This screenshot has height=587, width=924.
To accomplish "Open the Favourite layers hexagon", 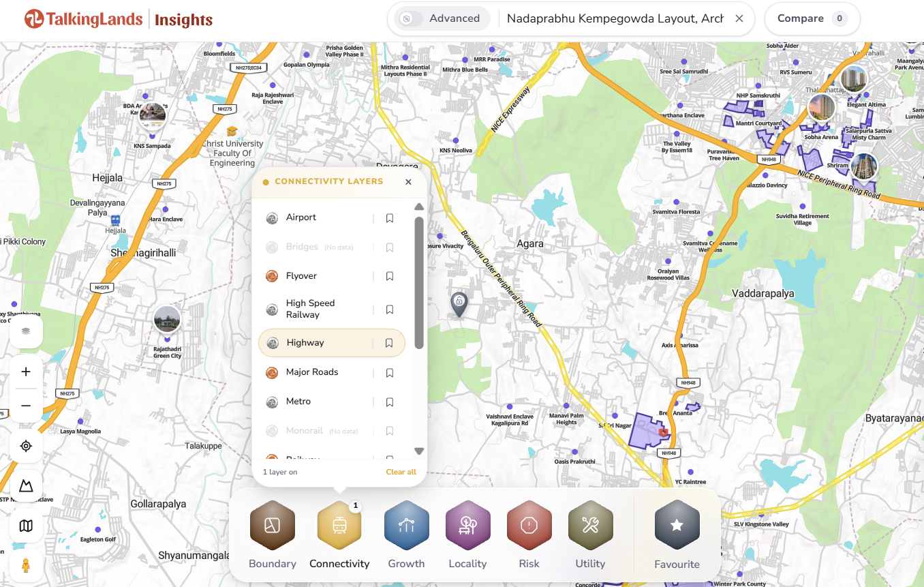I will click(x=677, y=525).
